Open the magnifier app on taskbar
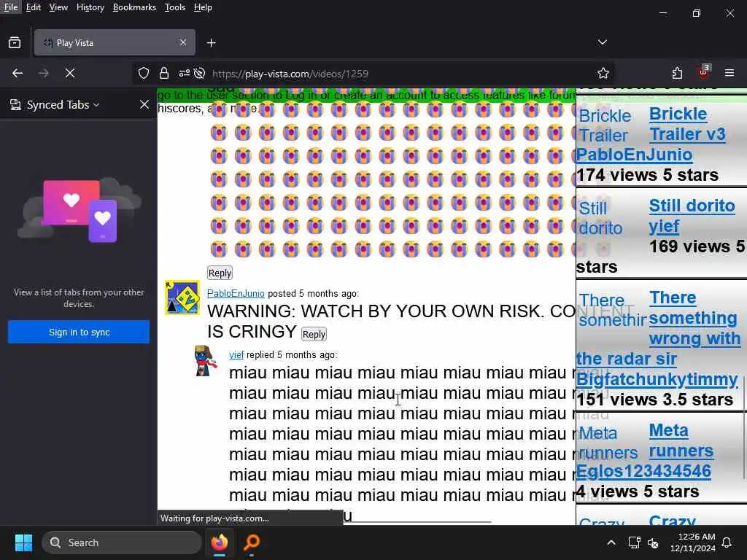Viewport: 747px width, 560px height. 252,542
